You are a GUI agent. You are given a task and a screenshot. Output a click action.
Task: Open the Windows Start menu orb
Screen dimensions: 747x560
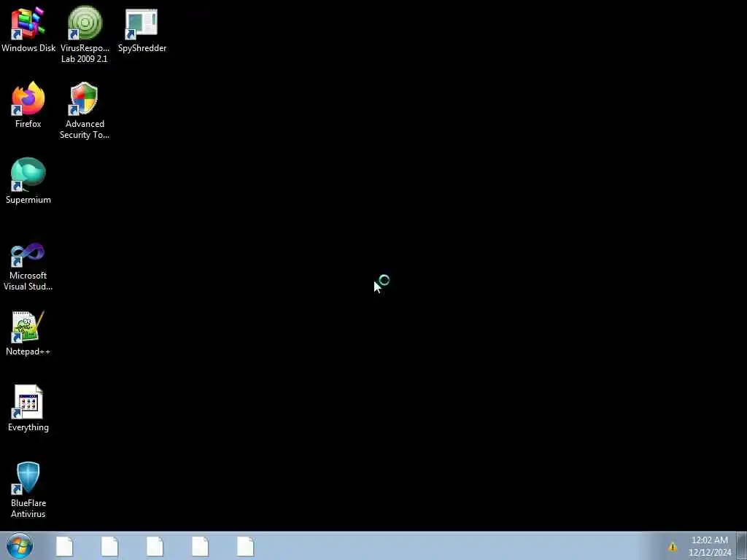[x=20, y=545]
